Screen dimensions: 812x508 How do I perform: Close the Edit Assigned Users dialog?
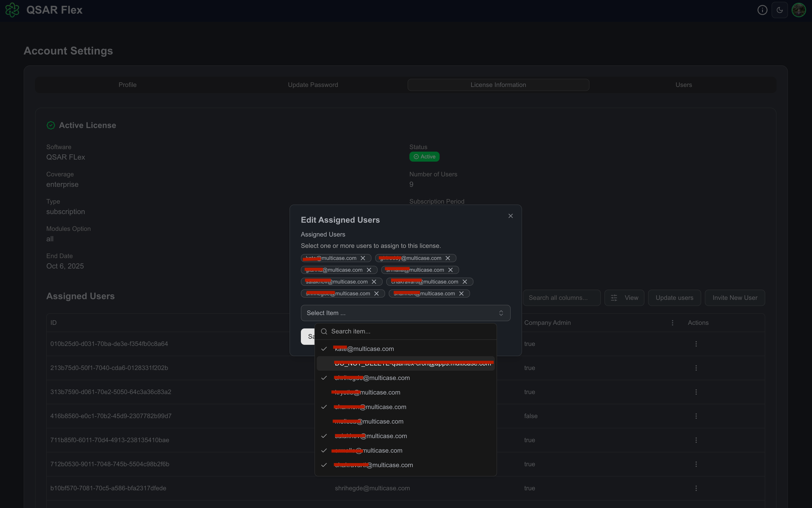(510, 216)
